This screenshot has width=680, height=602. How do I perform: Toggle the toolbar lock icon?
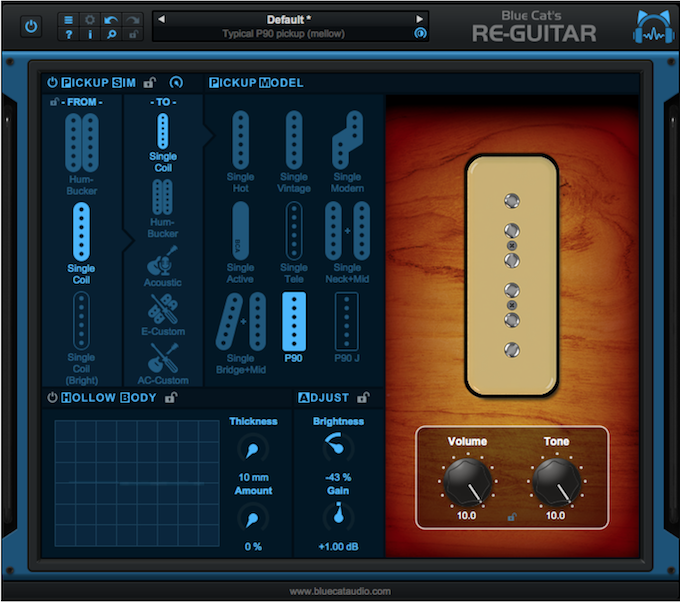click(133, 34)
